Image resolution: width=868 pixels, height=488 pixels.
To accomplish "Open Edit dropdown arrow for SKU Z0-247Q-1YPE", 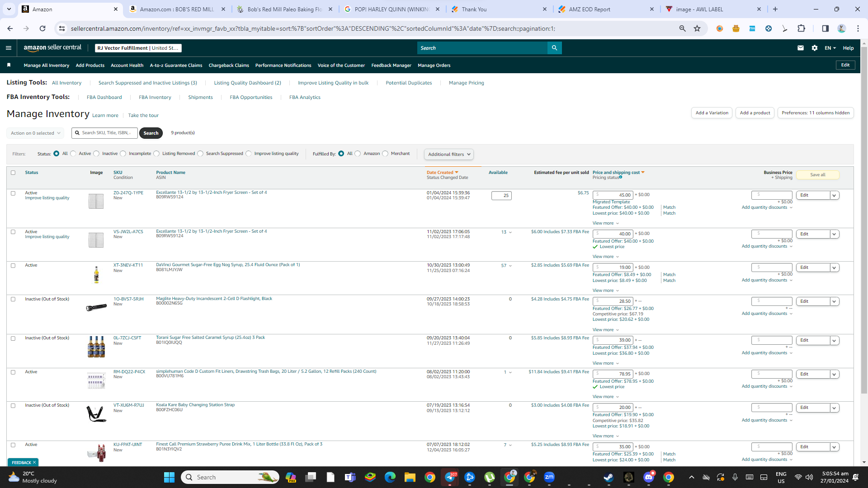I will coord(835,195).
